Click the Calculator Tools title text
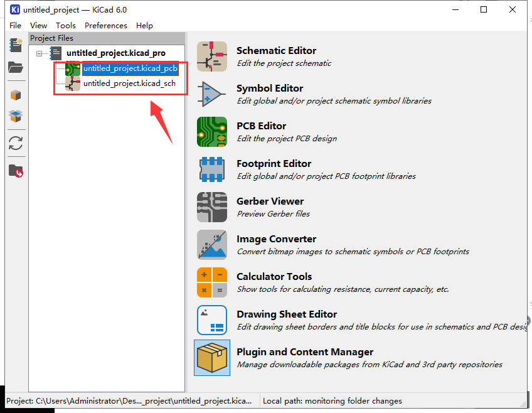532x413 pixels. pyautogui.click(x=274, y=277)
